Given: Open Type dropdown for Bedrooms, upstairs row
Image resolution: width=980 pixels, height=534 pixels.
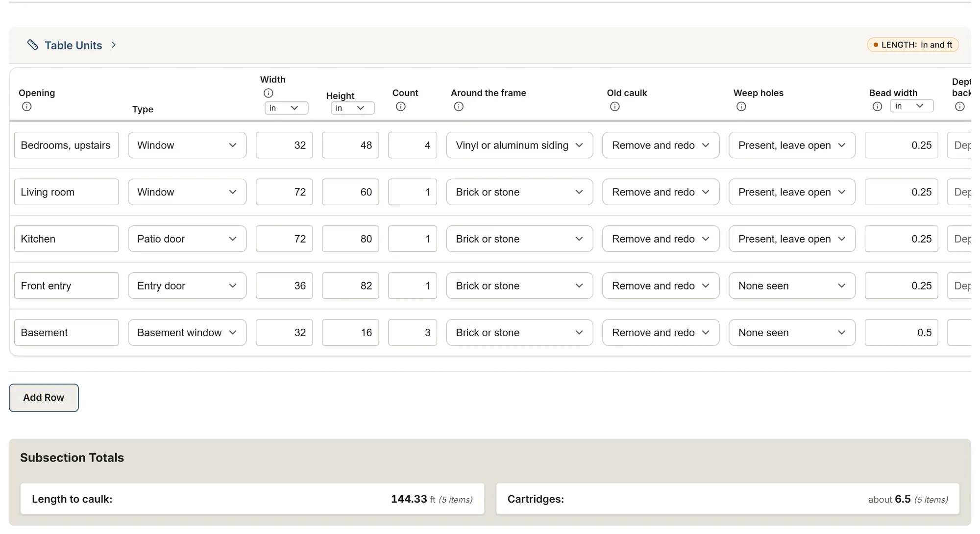Looking at the screenshot, I should click(187, 145).
